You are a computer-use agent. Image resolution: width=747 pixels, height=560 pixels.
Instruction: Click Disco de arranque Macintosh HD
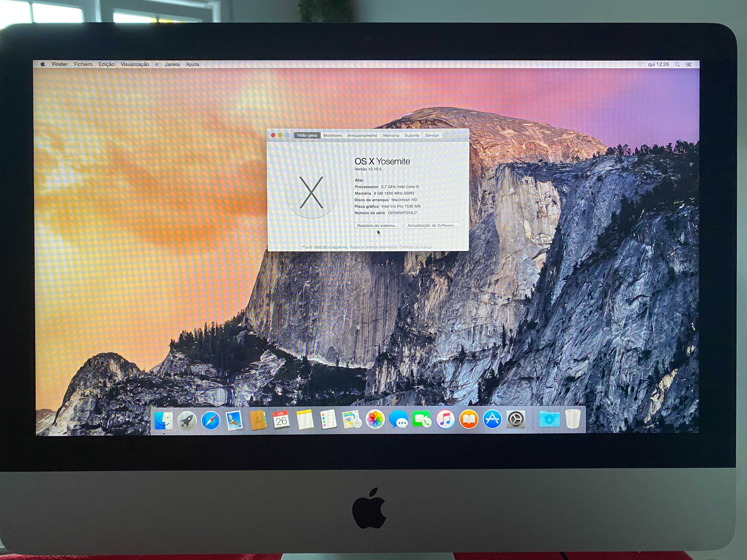coord(386,200)
